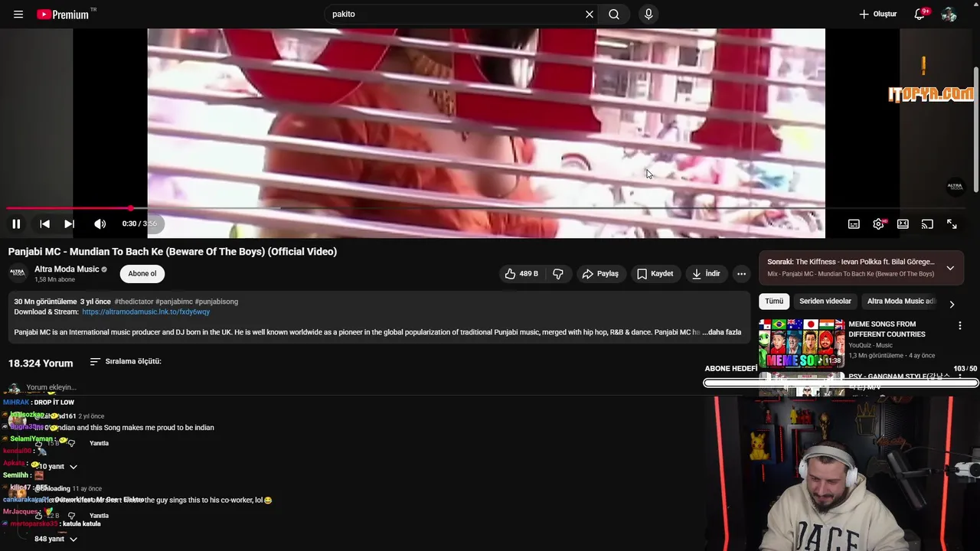Run search with magnifier button
980x551 pixels.
614,14
